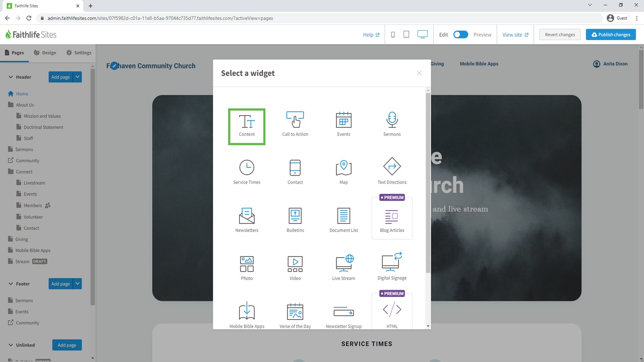Open the Home page in sidebar
This screenshot has width=644, height=362.
(18, 94)
